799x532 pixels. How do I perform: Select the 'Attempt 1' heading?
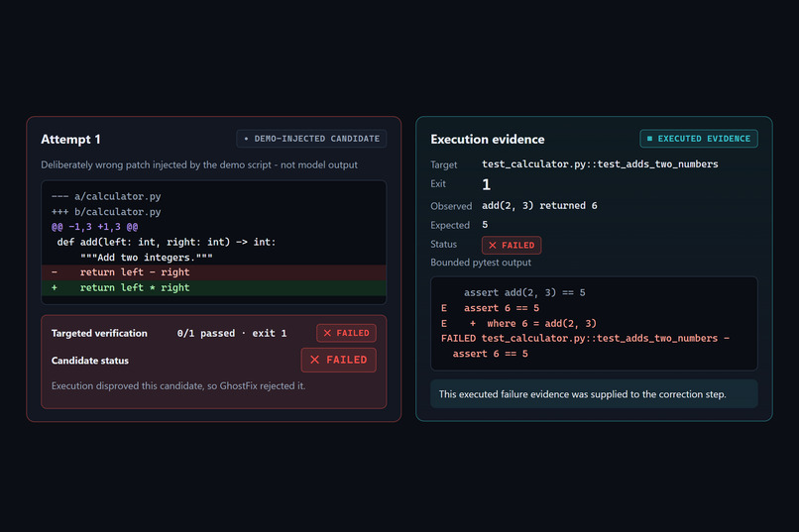[70, 139]
